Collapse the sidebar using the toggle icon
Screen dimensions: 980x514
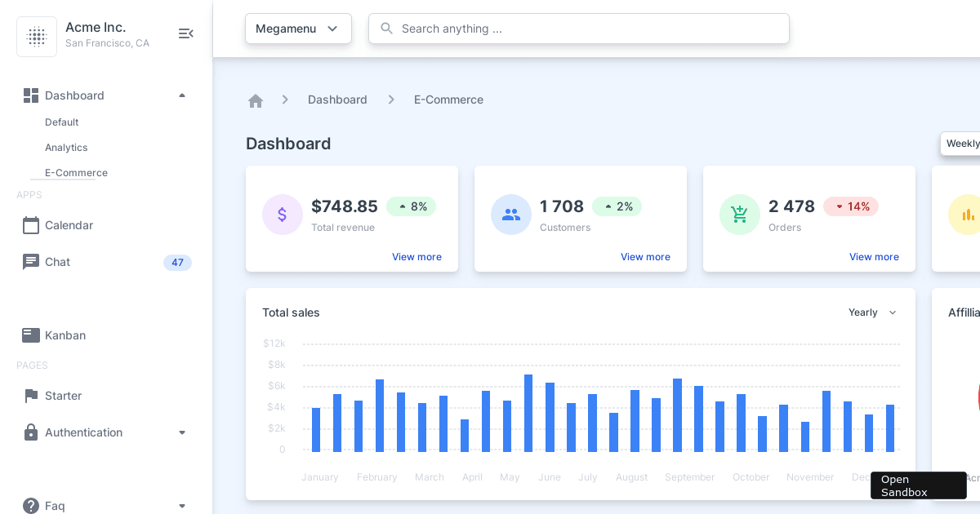(x=185, y=33)
